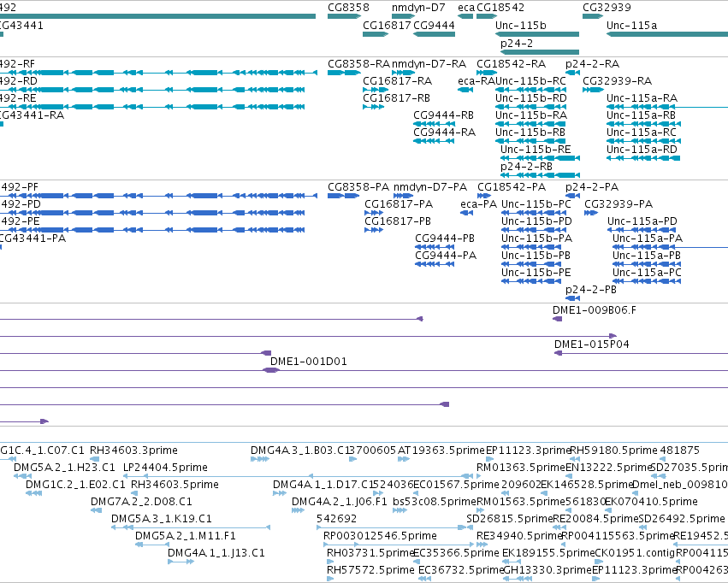Click the Unc-115b gene label
This screenshot has width=728, height=583.
[x=520, y=25]
